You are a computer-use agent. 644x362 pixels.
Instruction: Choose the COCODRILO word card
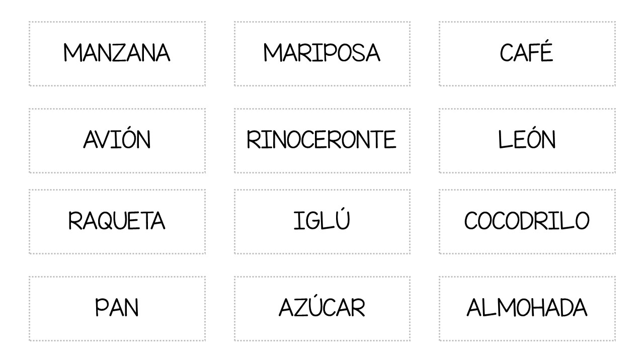point(527,222)
